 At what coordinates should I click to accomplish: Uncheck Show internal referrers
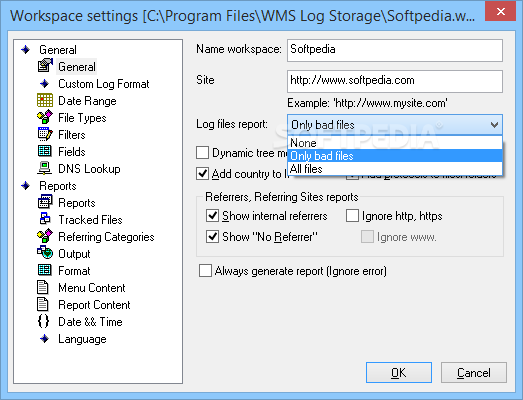pos(212,216)
